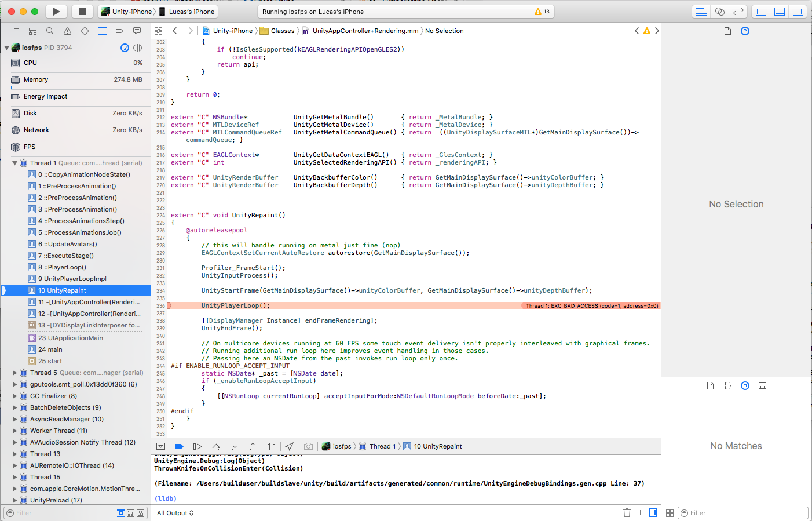812x521 pixels.
Task: Click 10 UnityRepaint in the debug bar
Action: pyautogui.click(x=433, y=446)
